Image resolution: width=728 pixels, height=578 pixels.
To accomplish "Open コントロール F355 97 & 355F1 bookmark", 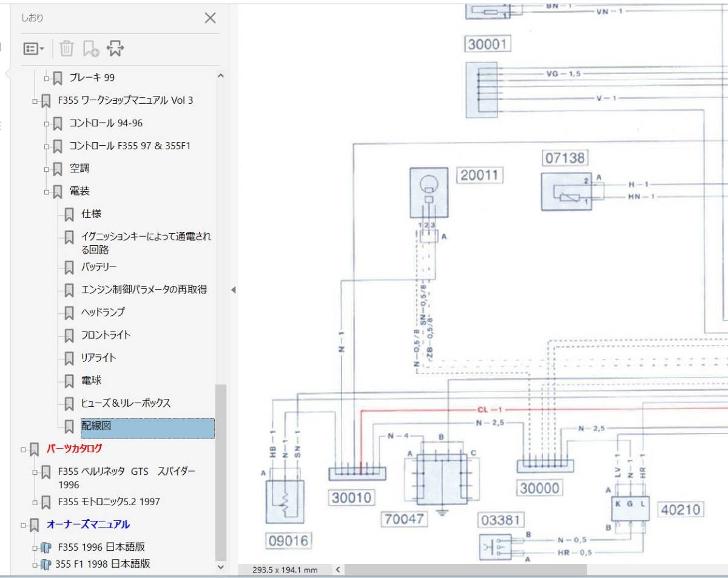I will pyautogui.click(x=130, y=146).
